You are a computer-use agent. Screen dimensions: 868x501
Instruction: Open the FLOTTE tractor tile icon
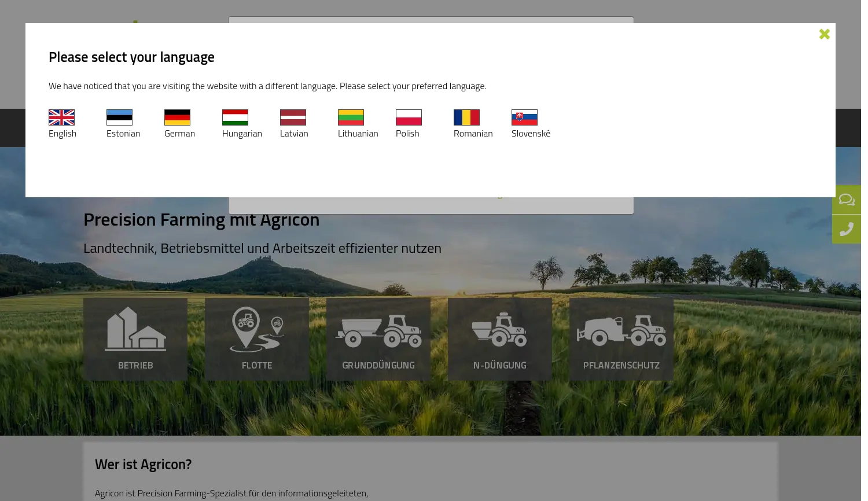(x=256, y=330)
